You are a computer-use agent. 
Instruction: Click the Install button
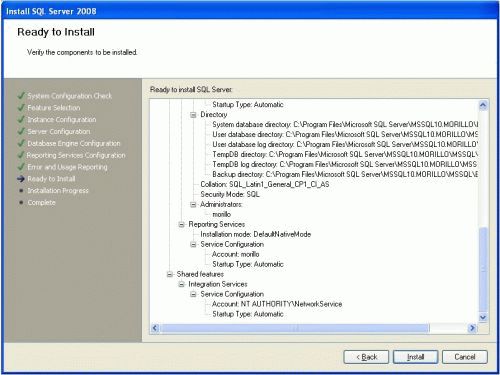tap(415, 357)
